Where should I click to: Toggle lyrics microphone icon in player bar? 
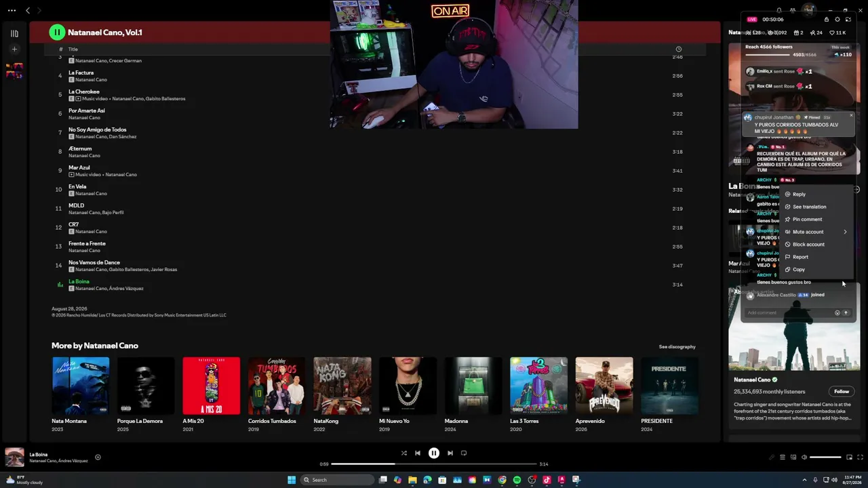[x=771, y=457]
